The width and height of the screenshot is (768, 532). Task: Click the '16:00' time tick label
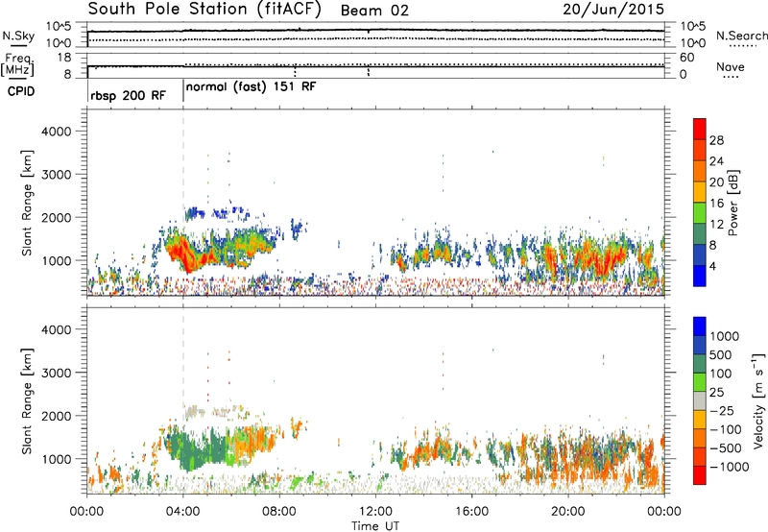coord(471,512)
